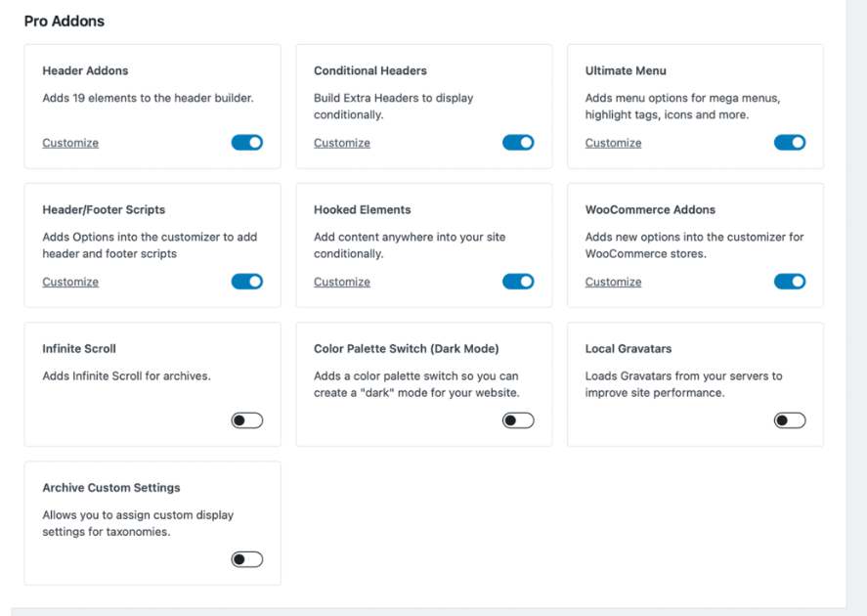
Task: Turn off Conditional Headers switch
Action: click(x=518, y=143)
